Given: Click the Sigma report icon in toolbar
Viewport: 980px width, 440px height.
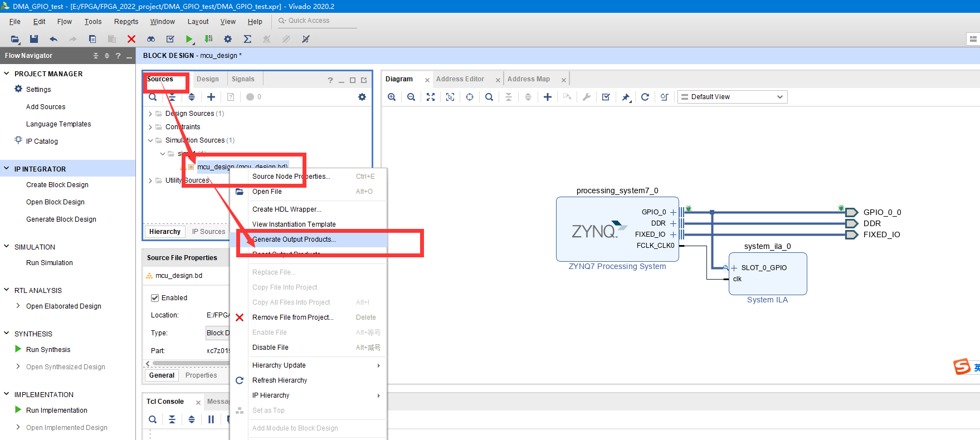Looking at the screenshot, I should pos(247,39).
